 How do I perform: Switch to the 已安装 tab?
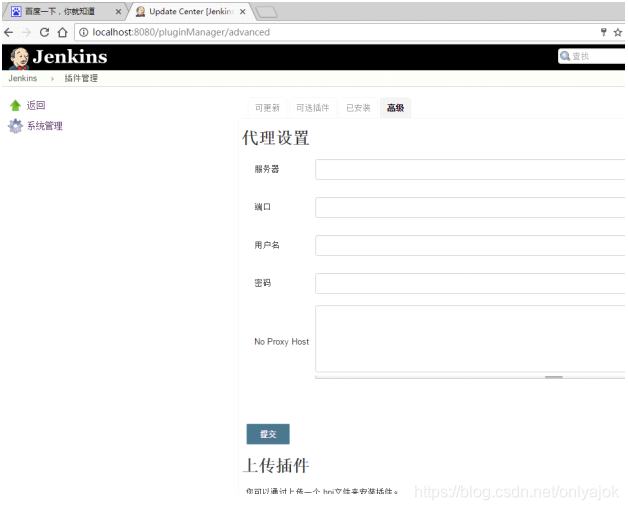pos(358,108)
